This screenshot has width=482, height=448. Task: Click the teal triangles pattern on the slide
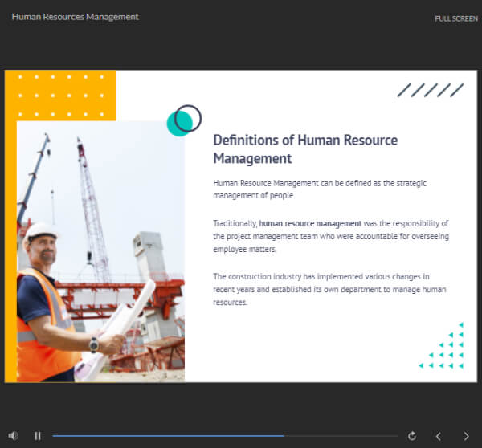[445, 347]
